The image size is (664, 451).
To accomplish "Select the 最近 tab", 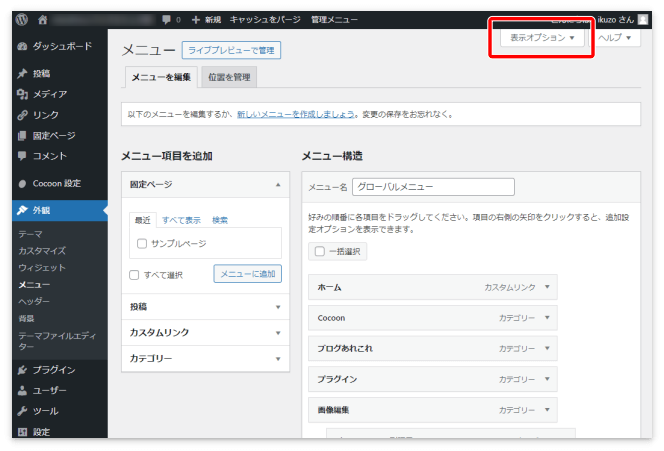I will click(143, 220).
